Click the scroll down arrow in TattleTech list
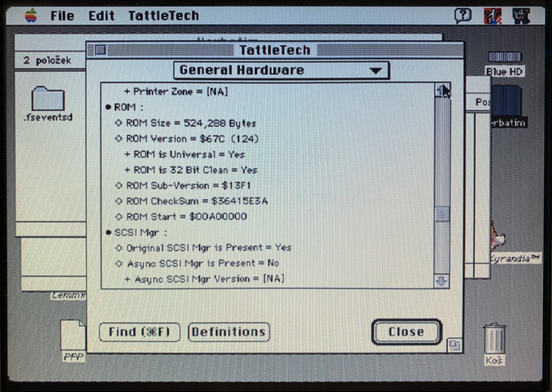The image size is (552, 392). (x=442, y=281)
